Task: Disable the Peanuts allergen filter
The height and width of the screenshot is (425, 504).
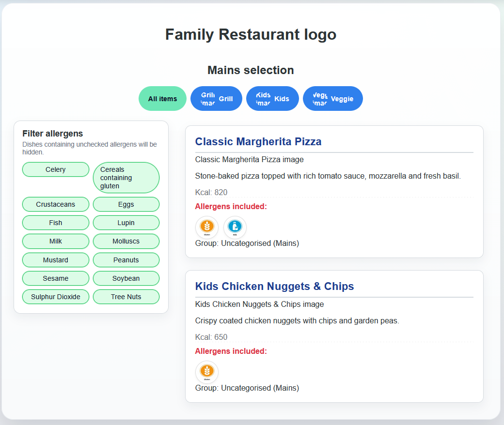Action: point(126,260)
